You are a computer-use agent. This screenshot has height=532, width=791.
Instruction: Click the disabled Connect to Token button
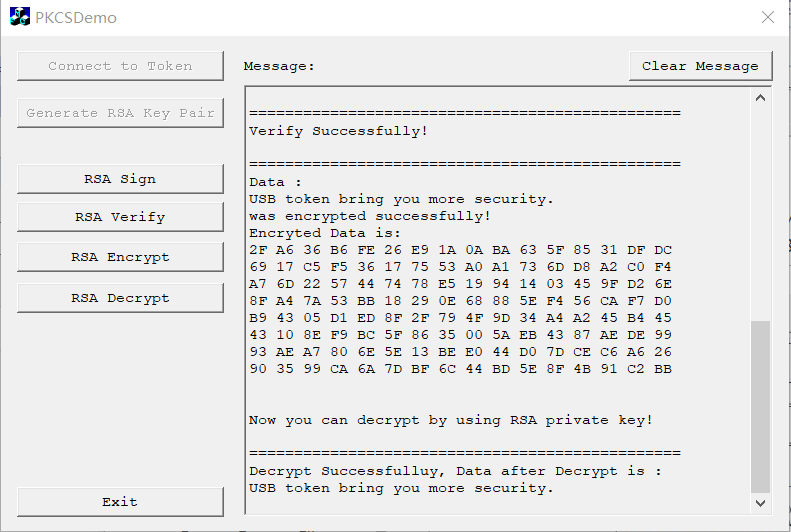click(x=120, y=66)
